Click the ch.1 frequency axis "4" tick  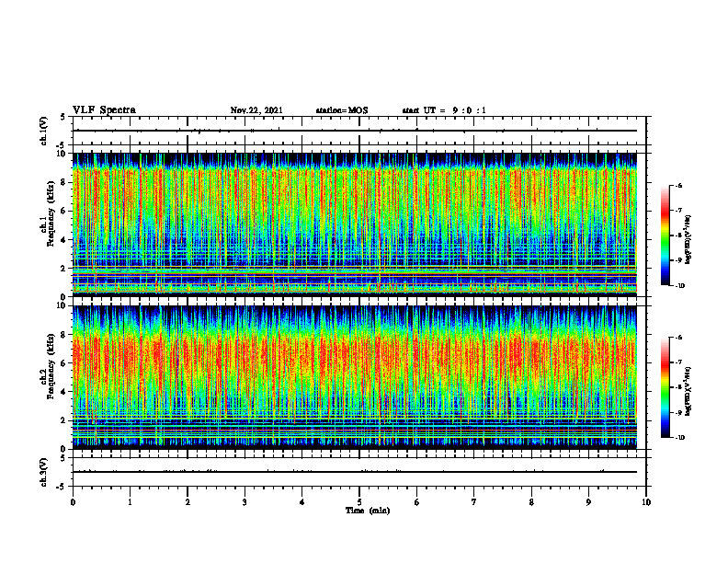click(64, 240)
